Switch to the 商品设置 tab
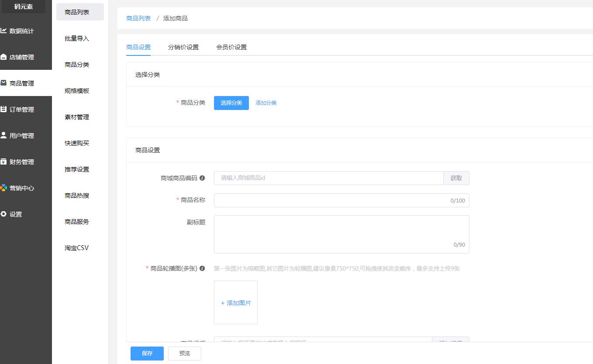 click(x=138, y=47)
